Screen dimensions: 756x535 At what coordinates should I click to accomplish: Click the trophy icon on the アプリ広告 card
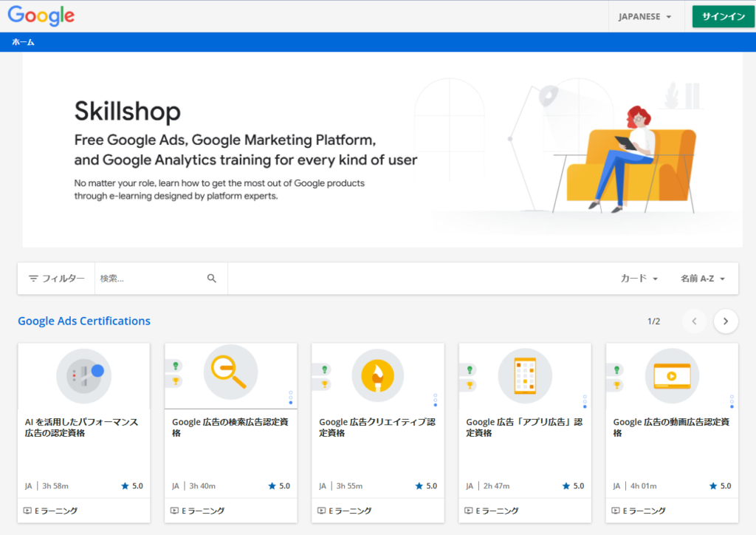[x=470, y=385]
